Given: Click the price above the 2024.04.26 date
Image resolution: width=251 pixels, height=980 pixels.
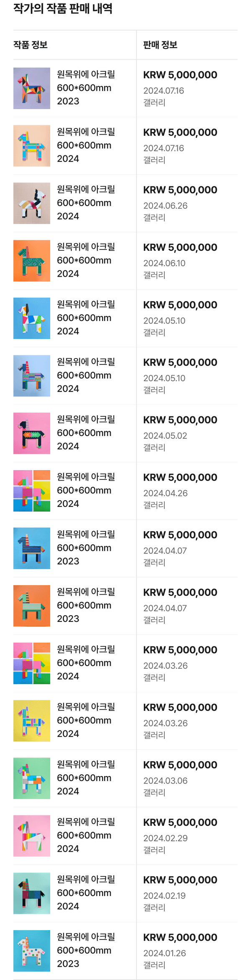Looking at the screenshot, I should 180,477.
